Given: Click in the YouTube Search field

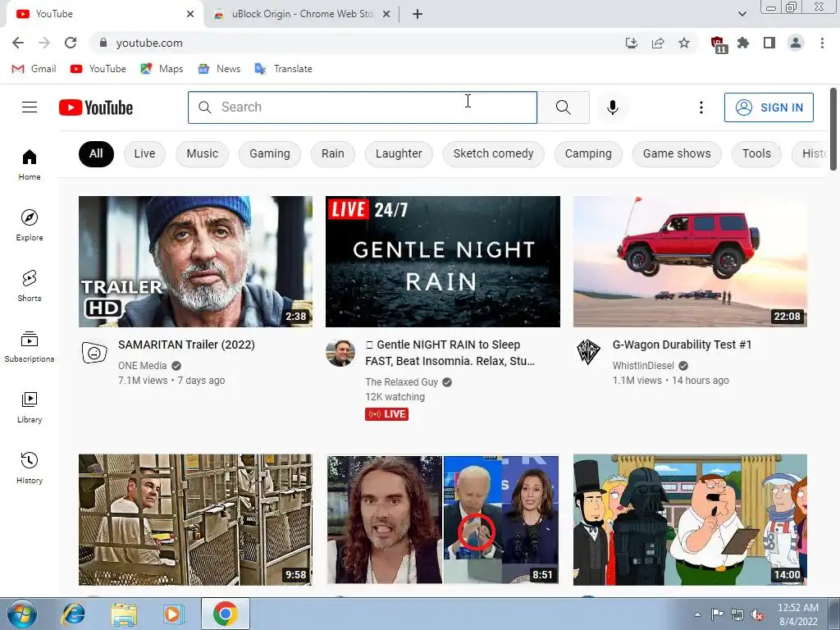Looking at the screenshot, I should 362,107.
